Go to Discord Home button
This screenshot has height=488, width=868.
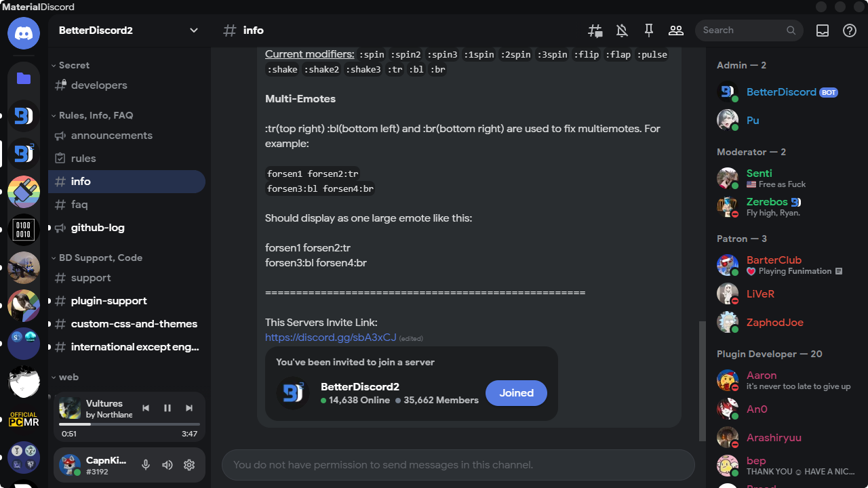24,33
